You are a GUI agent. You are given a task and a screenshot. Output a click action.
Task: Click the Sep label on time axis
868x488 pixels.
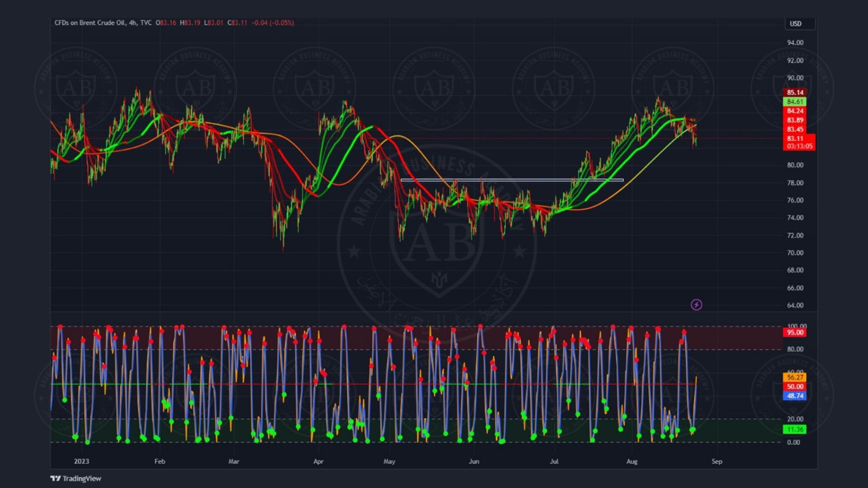[717, 461]
